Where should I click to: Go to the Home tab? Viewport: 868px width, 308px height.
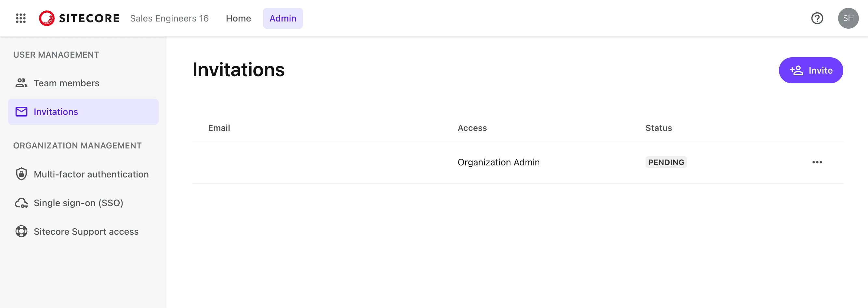point(238,18)
